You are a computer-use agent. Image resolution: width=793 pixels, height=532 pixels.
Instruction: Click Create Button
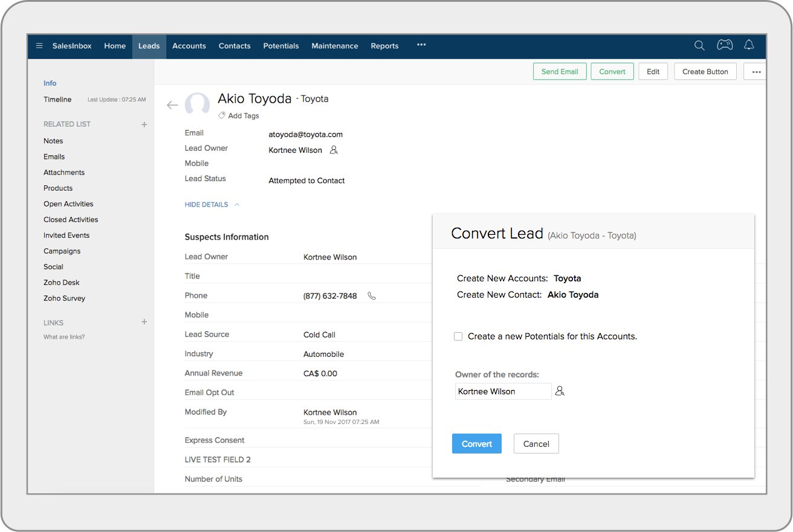click(x=705, y=71)
